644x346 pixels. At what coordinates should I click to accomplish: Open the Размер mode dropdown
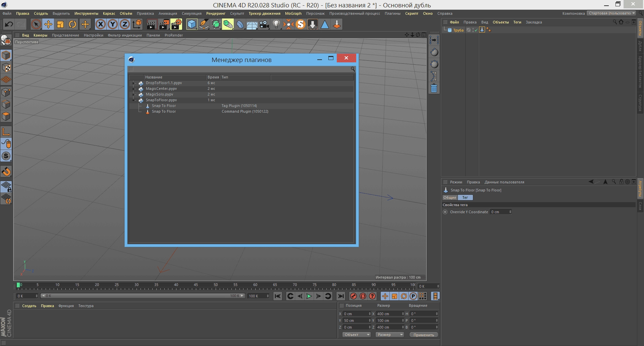coord(390,335)
